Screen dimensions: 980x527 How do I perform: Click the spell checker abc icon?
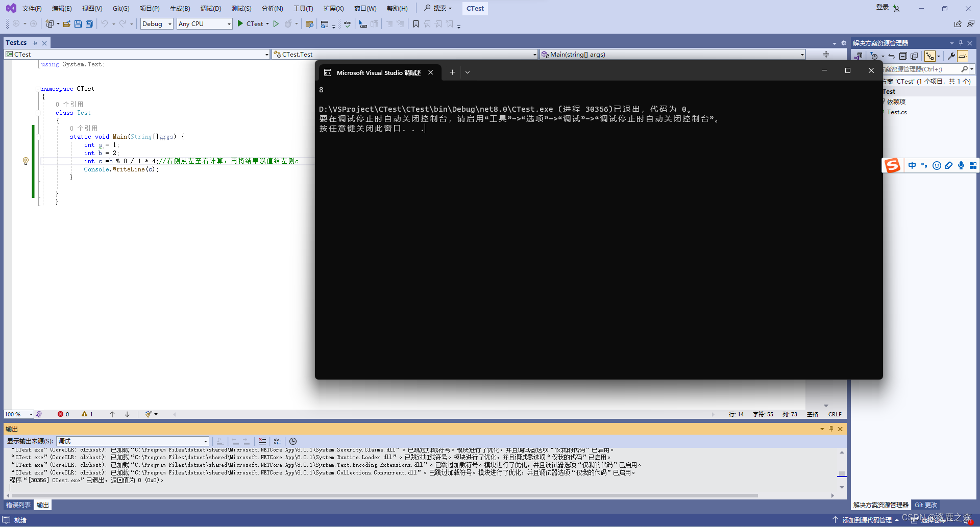click(348, 24)
